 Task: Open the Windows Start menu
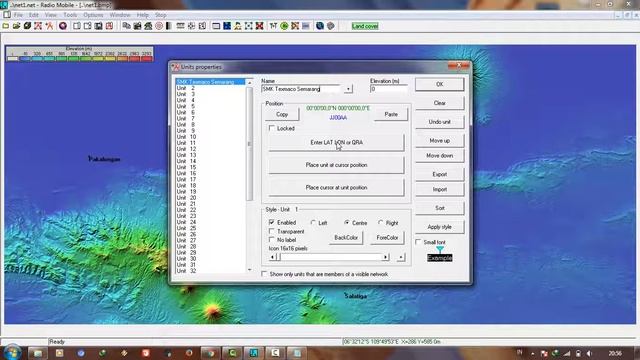point(12,353)
